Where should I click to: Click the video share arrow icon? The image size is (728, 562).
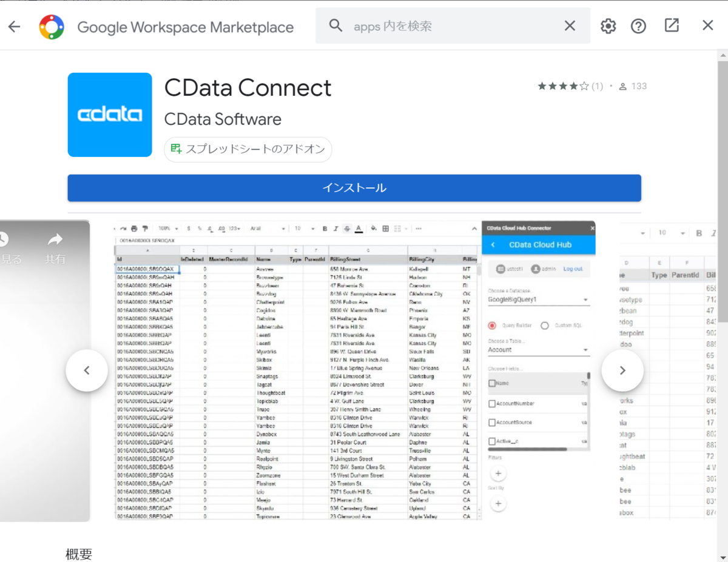(x=55, y=239)
